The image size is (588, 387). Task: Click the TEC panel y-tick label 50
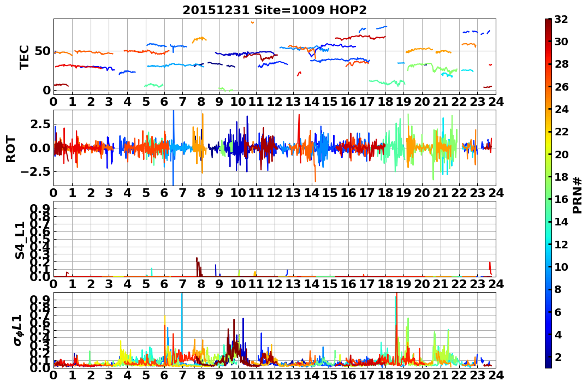pos(43,51)
